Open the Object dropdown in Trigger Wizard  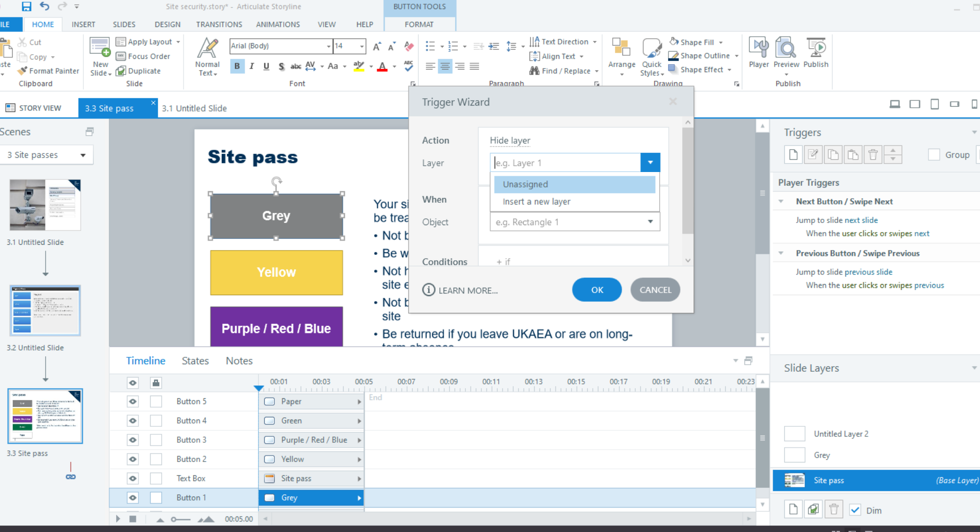tap(650, 222)
